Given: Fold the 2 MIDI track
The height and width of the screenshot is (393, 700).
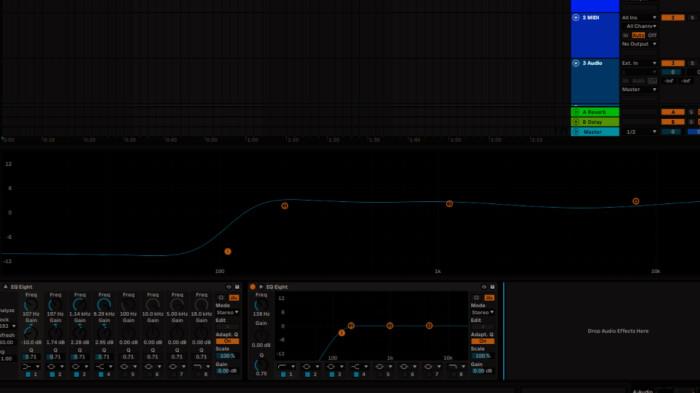Looking at the screenshot, I should tap(576, 17).
